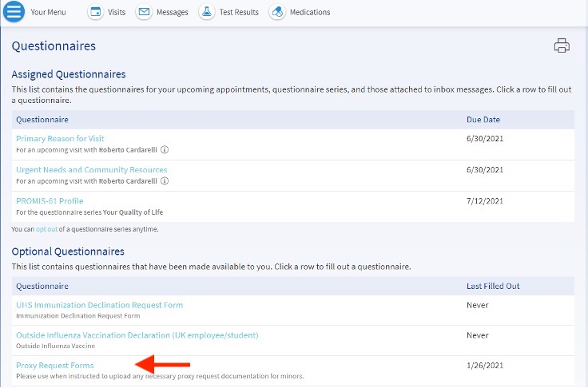Click the Assigned Questionnaires heading
The width and height of the screenshot is (588, 388).
coord(69,74)
